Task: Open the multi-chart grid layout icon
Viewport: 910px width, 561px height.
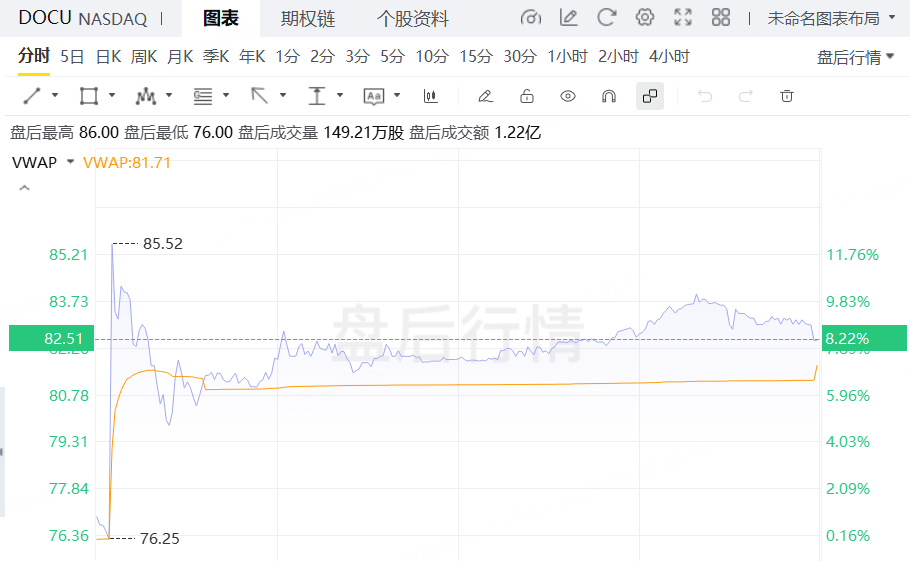Action: coord(720,18)
